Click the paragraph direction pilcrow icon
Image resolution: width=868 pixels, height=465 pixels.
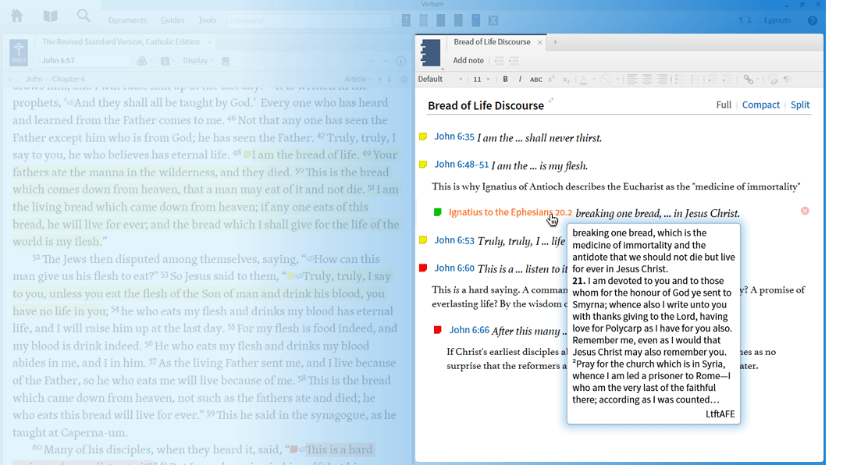787,80
